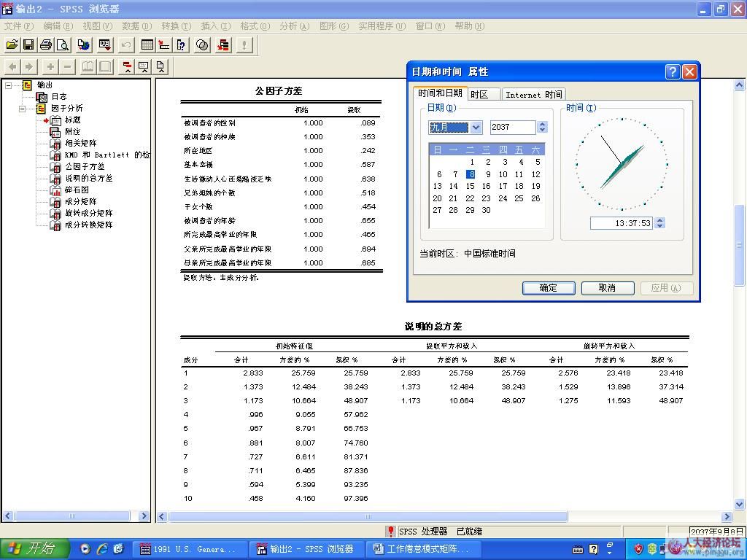The image size is (747, 560).
Task: Click the Dialog Recall toolbar icon
Action: pyautogui.click(x=105, y=45)
